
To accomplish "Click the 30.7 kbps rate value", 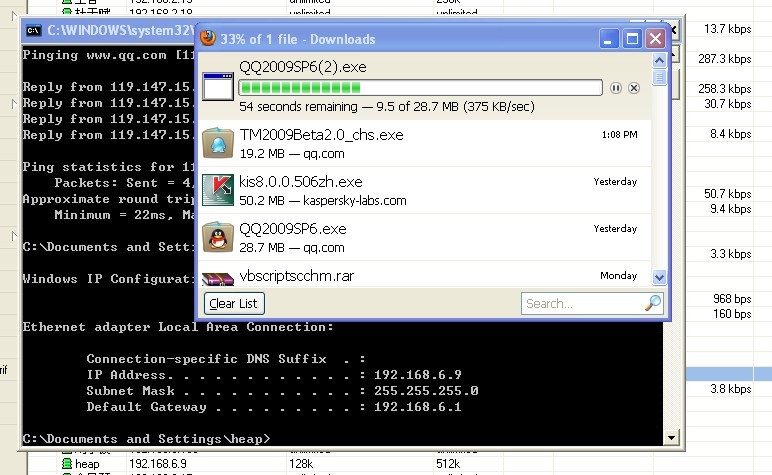I will click(728, 104).
